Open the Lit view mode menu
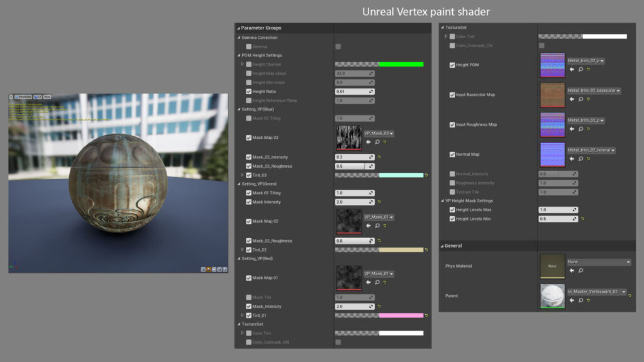The image size is (644, 362). coord(38,97)
